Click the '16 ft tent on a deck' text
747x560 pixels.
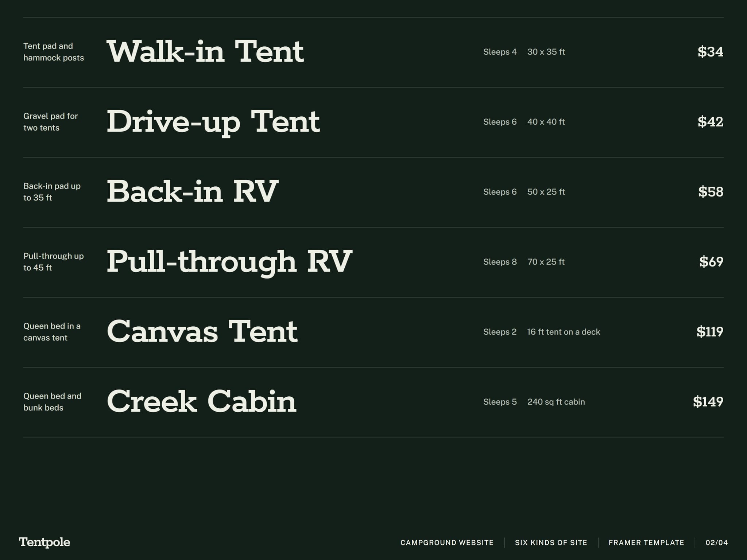click(564, 332)
